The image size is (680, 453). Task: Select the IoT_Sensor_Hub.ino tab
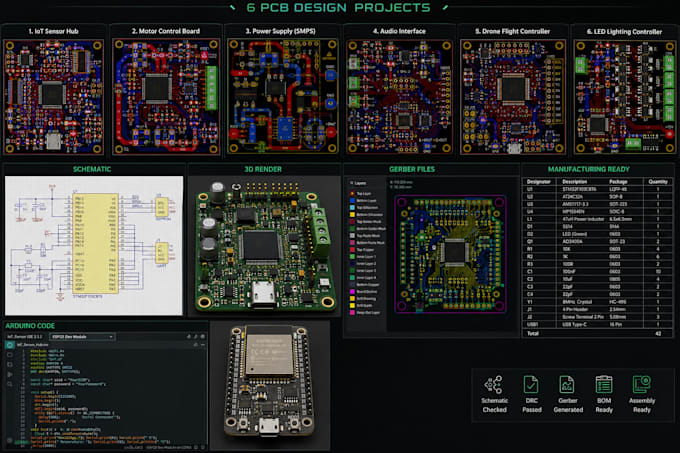tap(33, 345)
